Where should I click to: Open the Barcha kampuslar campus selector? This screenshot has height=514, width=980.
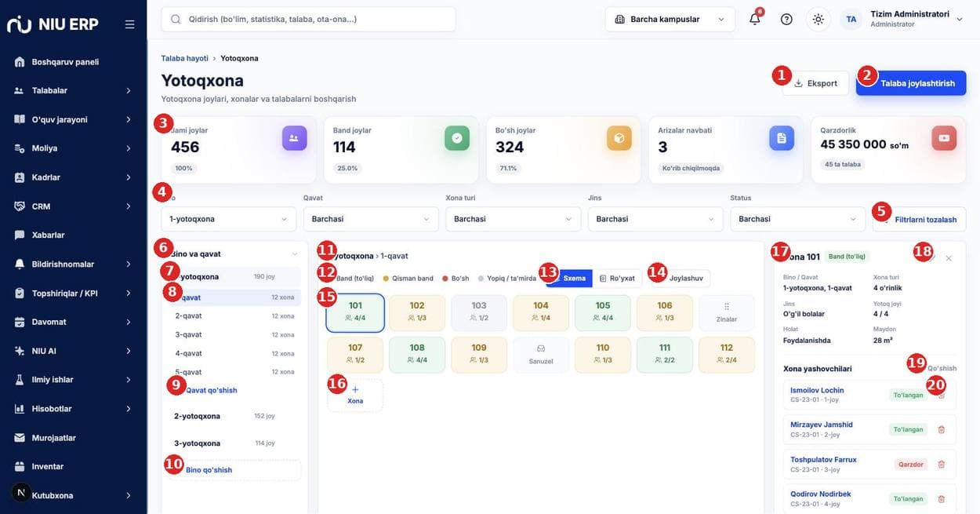670,20
